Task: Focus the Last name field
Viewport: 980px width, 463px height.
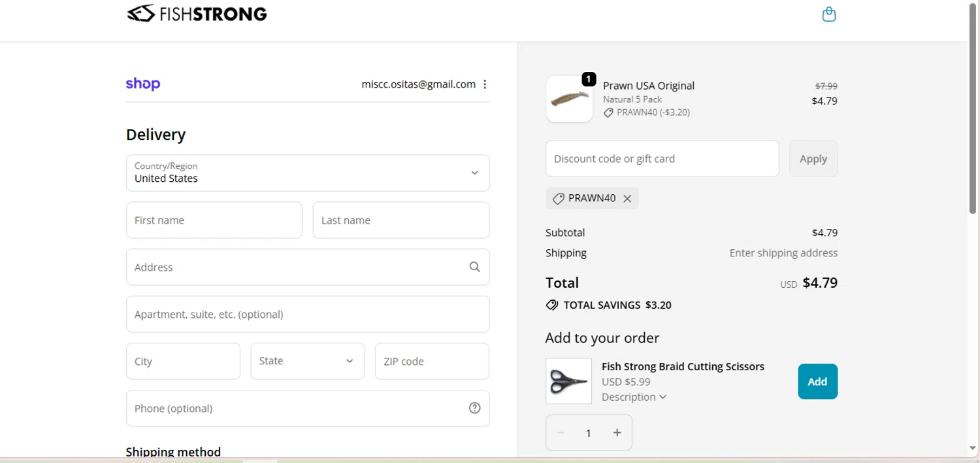Action: tap(401, 220)
